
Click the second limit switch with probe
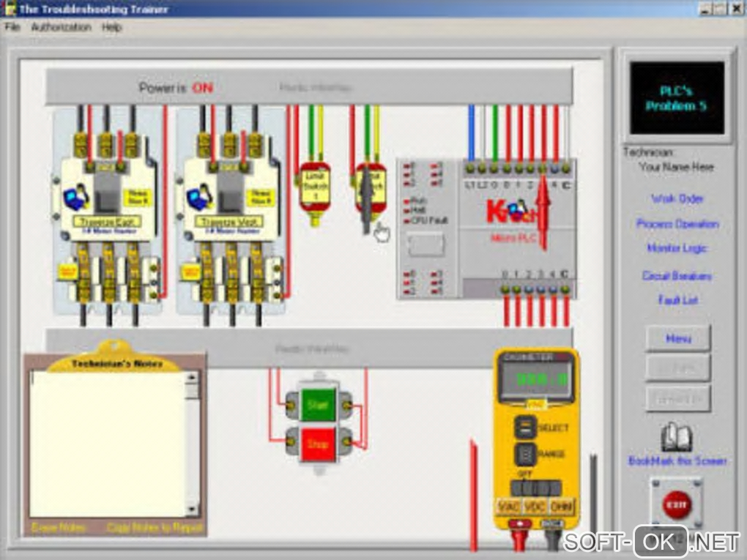click(371, 190)
